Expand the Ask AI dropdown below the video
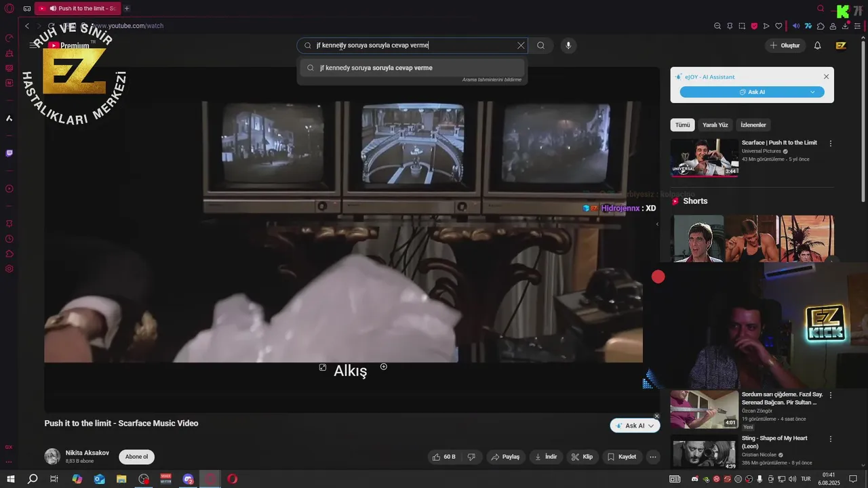Image resolution: width=868 pixels, height=488 pixels. pos(650,426)
